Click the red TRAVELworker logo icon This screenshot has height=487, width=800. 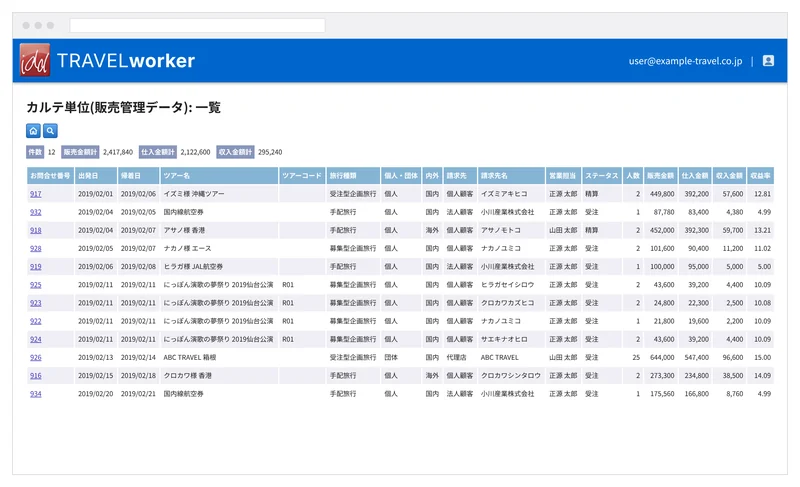point(35,60)
